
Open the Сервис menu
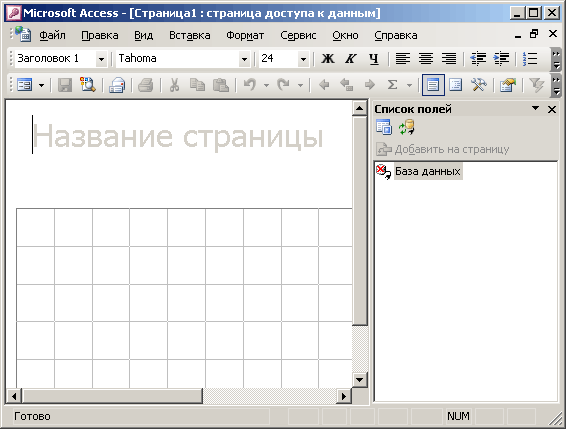(298, 35)
